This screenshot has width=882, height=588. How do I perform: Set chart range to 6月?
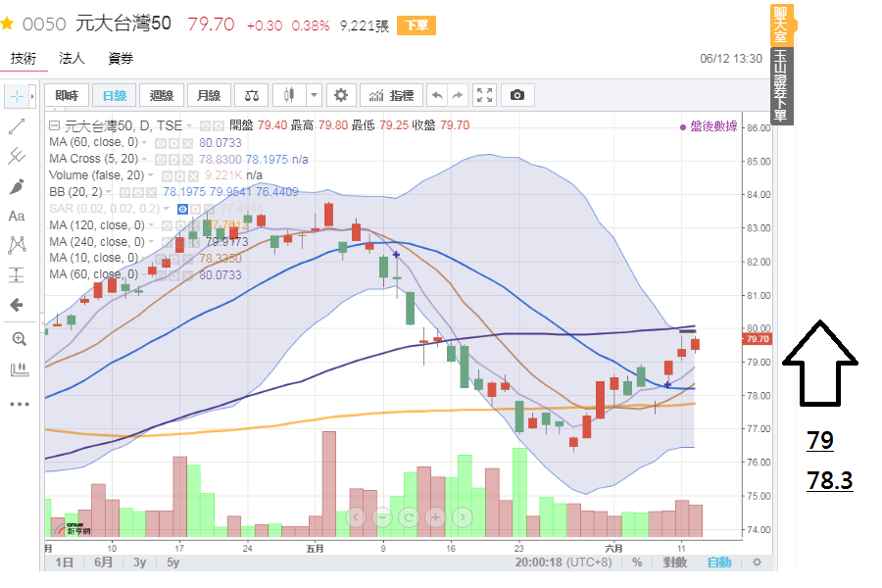(x=103, y=563)
